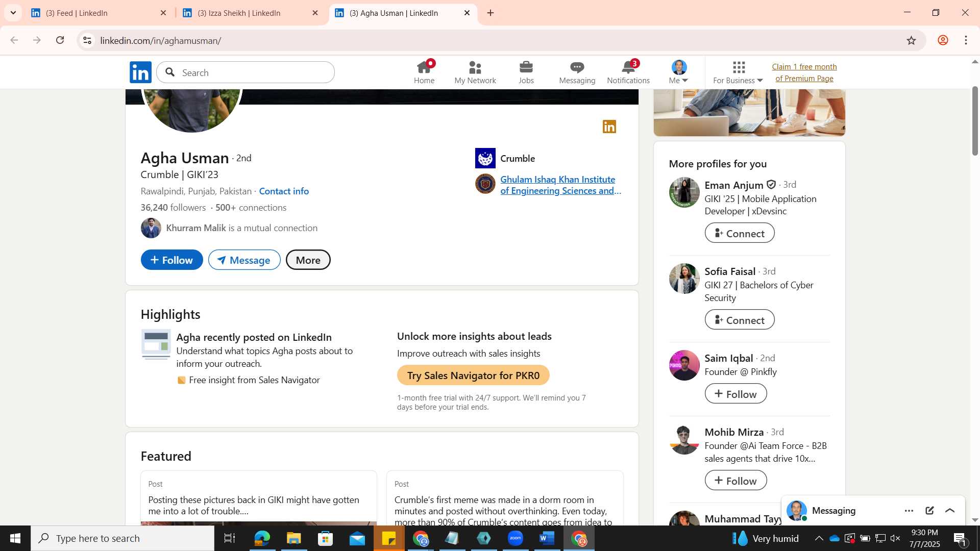
Task: Open the Home feed icon
Action: [x=424, y=72]
